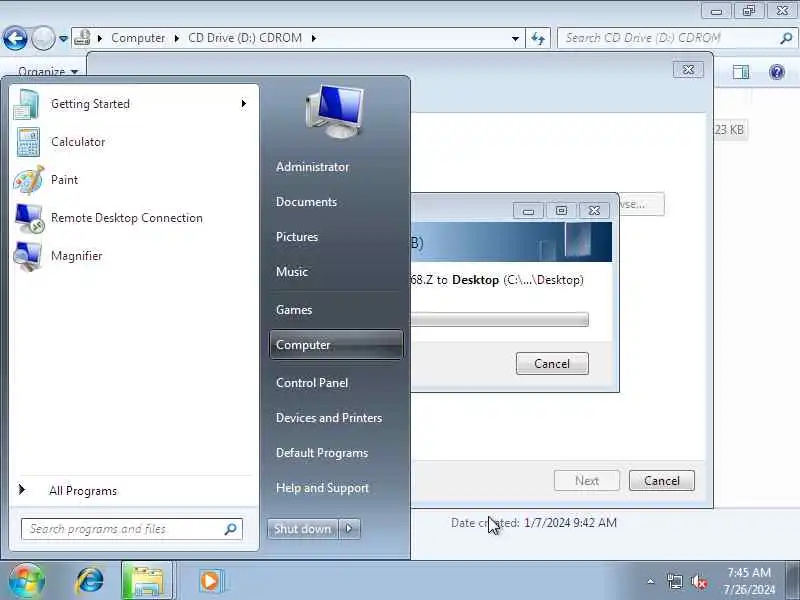
Task: Click Windows Explorer taskbar icon
Action: tap(147, 581)
